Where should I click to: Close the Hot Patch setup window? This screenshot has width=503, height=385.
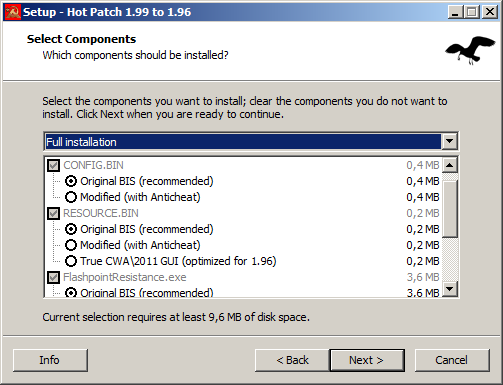point(490,12)
